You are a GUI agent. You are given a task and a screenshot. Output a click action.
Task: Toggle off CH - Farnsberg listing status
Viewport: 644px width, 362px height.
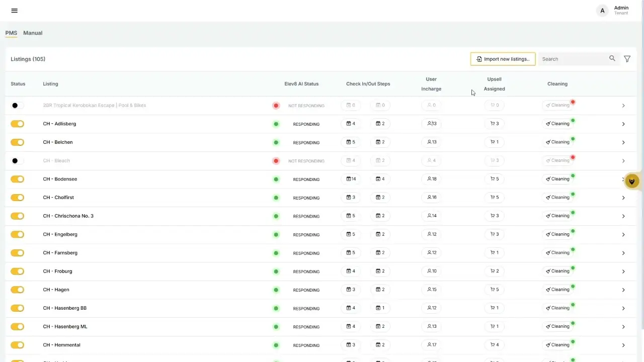(x=17, y=253)
